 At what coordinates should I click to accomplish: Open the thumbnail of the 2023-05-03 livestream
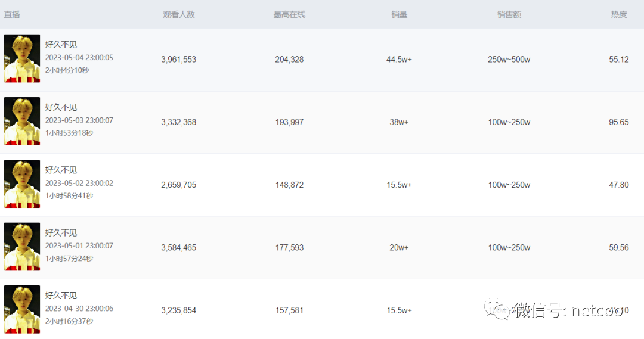22,122
